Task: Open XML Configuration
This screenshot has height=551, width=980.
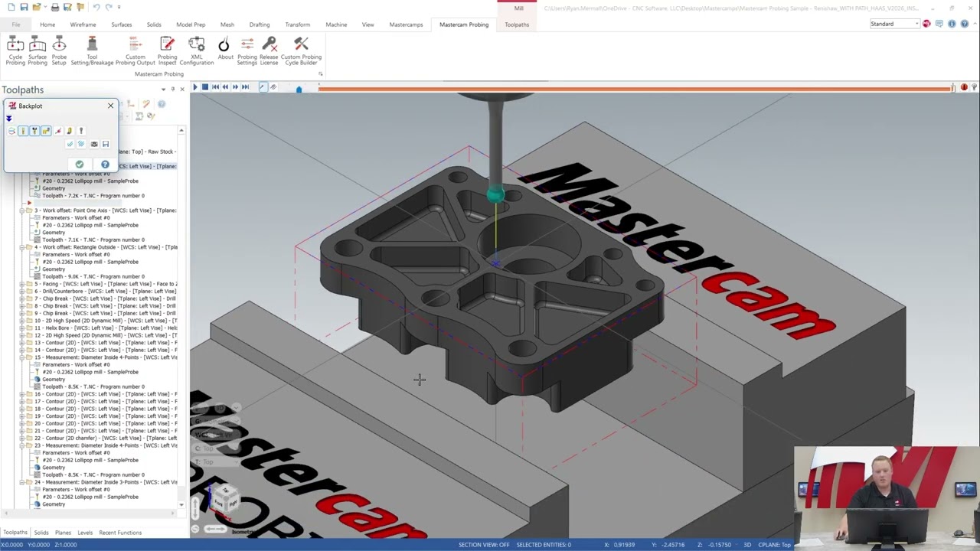Action: (x=197, y=51)
